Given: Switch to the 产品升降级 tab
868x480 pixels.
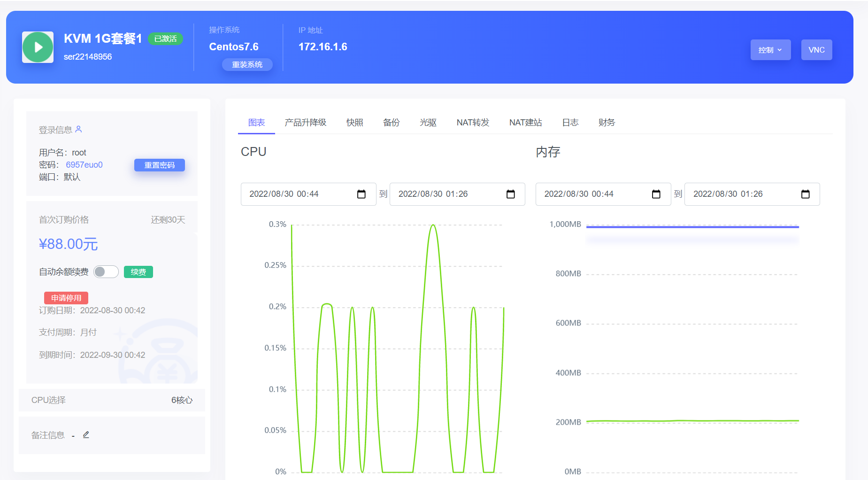Looking at the screenshot, I should click(x=306, y=123).
